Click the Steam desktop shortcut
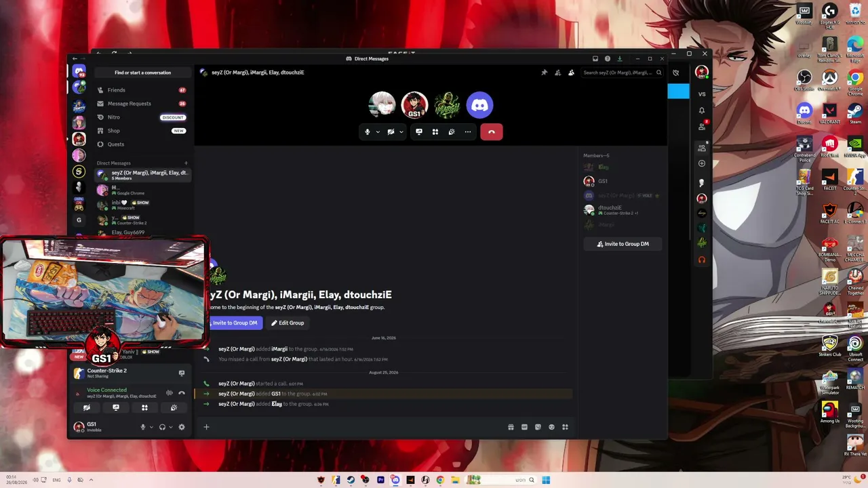Image resolution: width=868 pixels, height=488 pixels. click(x=855, y=113)
